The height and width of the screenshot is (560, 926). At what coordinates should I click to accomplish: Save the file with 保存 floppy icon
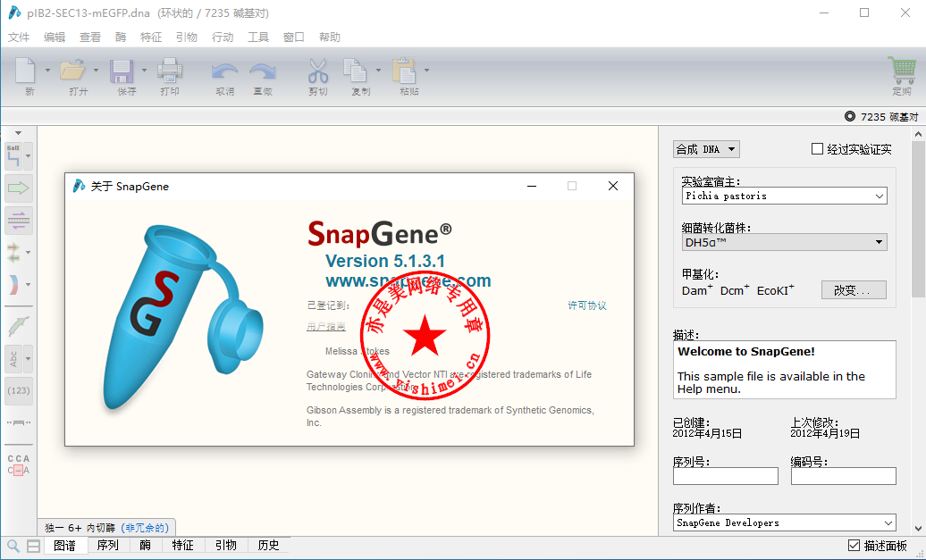122,71
